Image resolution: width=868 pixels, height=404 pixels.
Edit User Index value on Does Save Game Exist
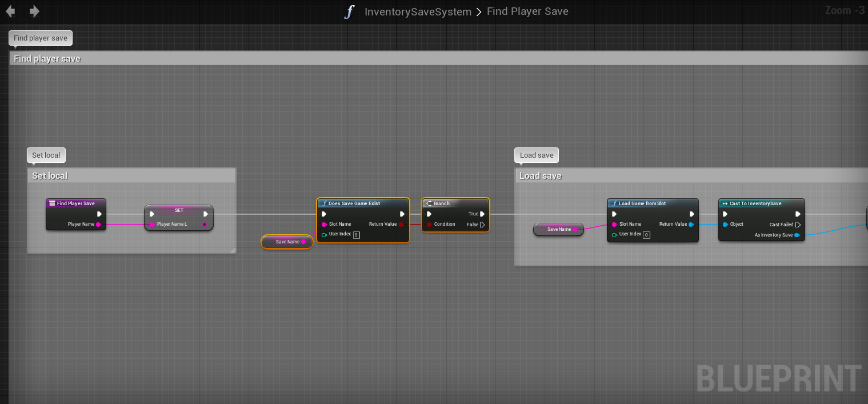tap(357, 235)
